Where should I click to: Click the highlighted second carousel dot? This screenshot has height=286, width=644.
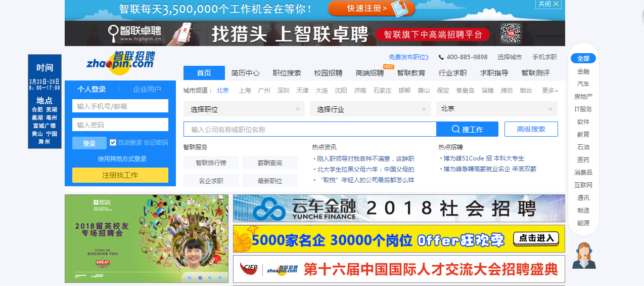200,278
